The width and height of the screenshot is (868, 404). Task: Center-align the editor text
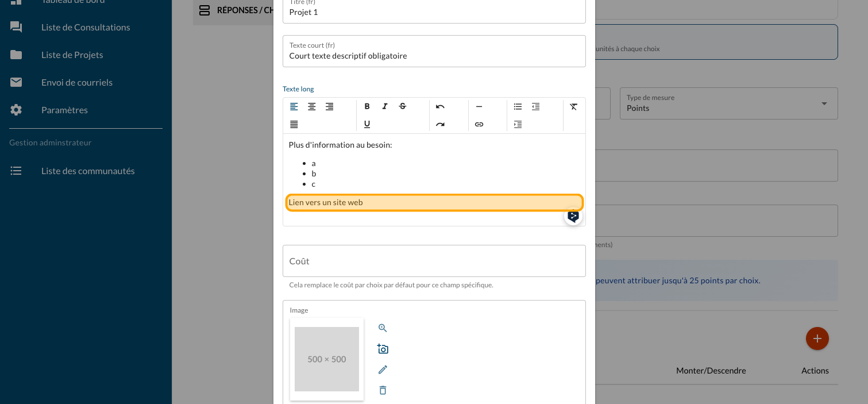(311, 106)
